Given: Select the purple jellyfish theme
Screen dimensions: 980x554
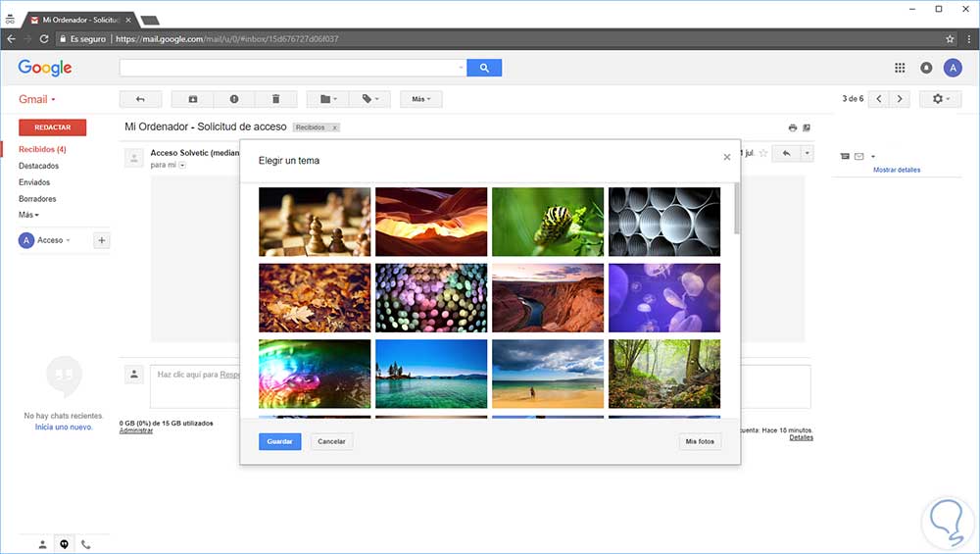Looking at the screenshot, I should pyautogui.click(x=664, y=298).
